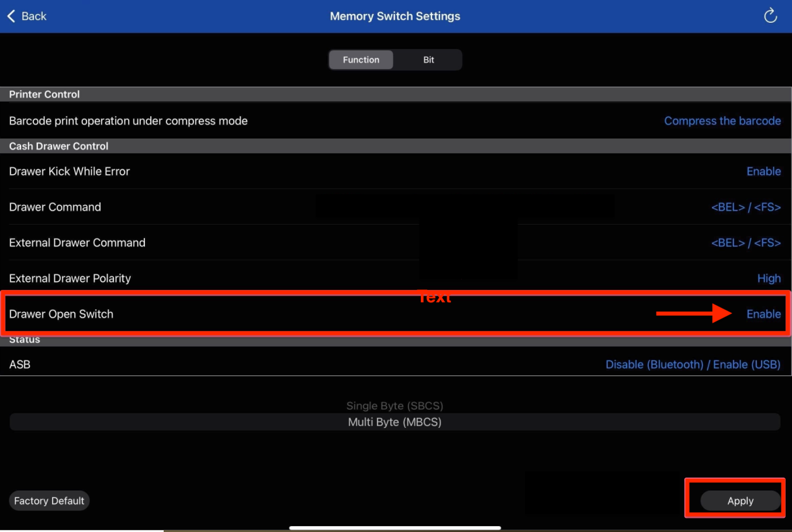The image size is (792, 532).
Task: Open the Drawer Command <BEL> / <FS> value
Action: click(746, 207)
